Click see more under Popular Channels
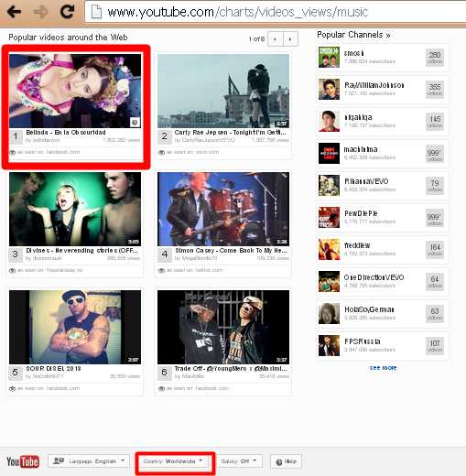The width and height of the screenshot is (466, 476). (x=383, y=368)
